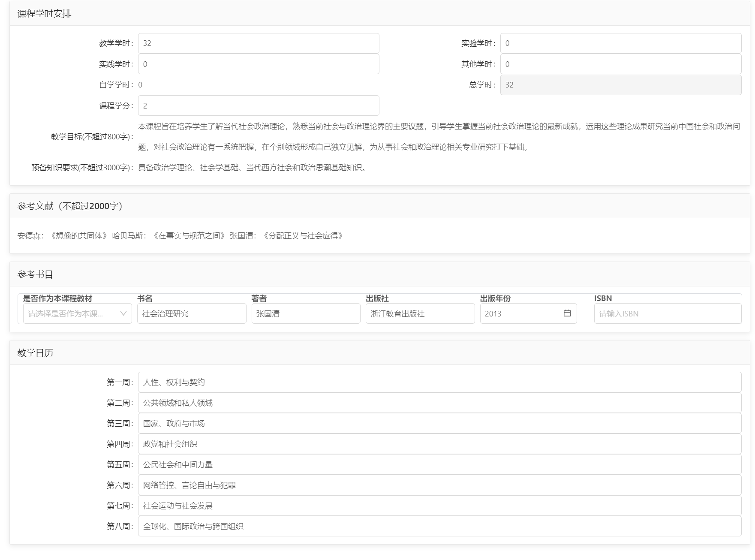Screen dimensions: 755x560
Task: Select the week two topic field
Action: pyautogui.click(x=439, y=403)
